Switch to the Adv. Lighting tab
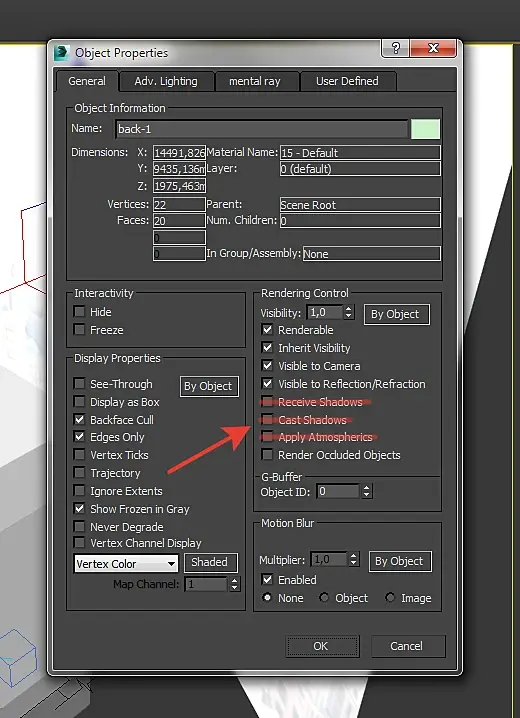 point(166,82)
